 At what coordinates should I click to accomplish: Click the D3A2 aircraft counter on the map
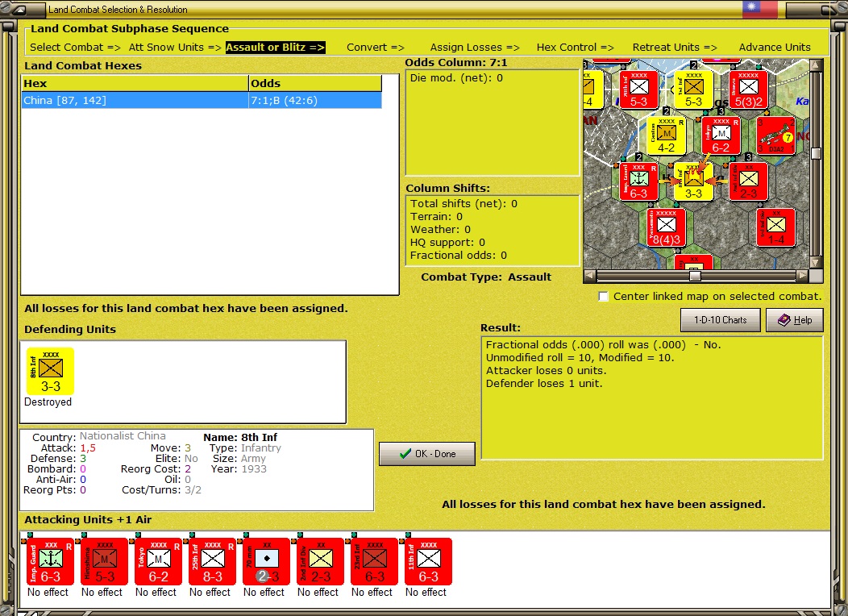pos(775,135)
